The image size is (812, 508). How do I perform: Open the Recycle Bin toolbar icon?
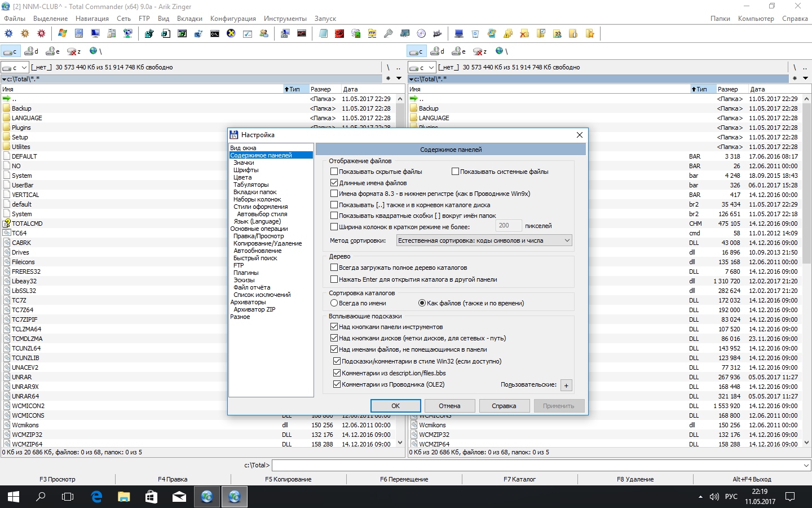point(475,33)
